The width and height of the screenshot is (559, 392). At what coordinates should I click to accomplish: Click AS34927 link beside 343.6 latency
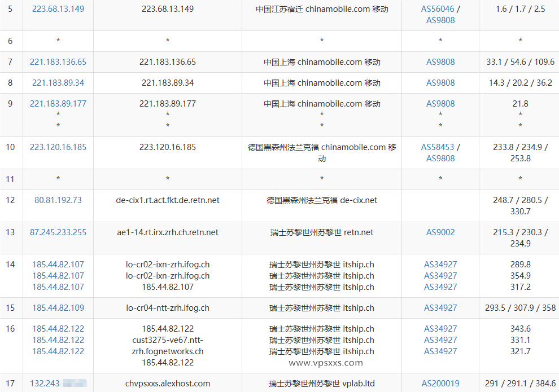[x=440, y=329]
